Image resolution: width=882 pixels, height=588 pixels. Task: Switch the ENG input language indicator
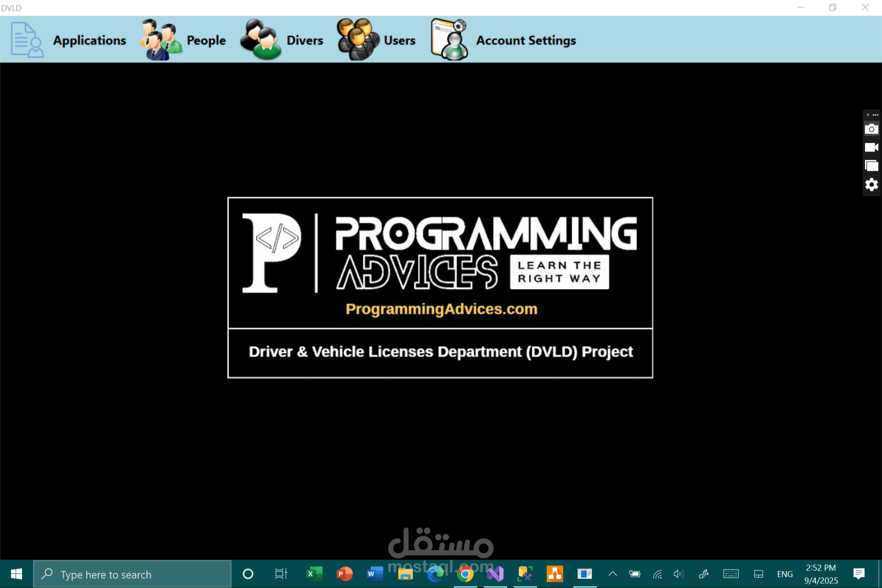pos(785,574)
